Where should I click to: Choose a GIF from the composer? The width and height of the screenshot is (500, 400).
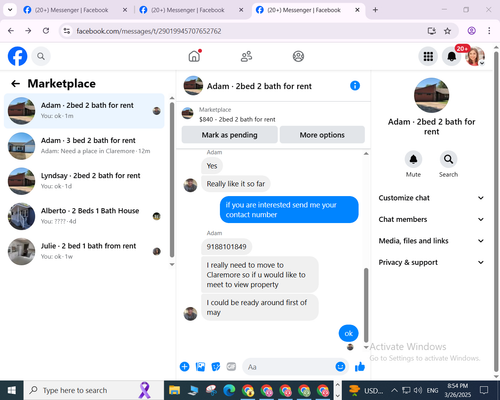tap(231, 367)
